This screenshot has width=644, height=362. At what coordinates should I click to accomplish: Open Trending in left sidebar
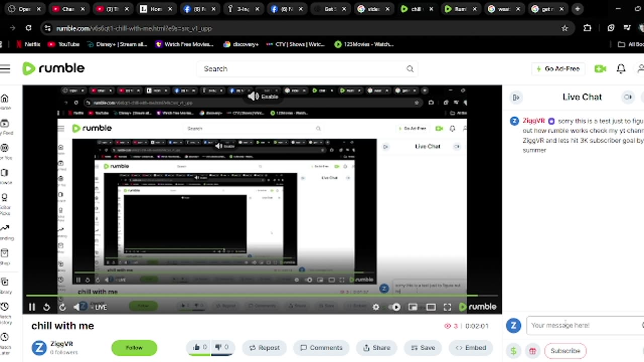tap(5, 232)
